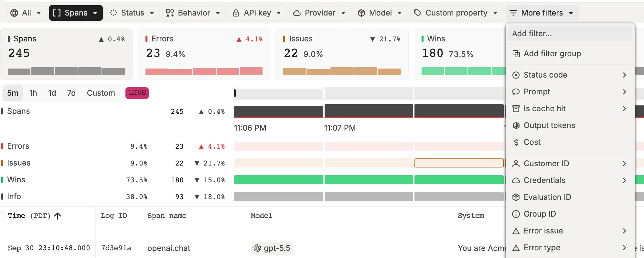Screen dimensions: 644x258
Task: Open the API key filter dropdown
Action: coord(257,13)
